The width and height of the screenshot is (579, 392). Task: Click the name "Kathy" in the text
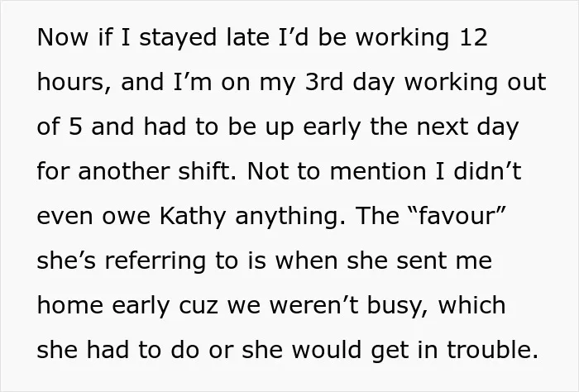coord(193,217)
